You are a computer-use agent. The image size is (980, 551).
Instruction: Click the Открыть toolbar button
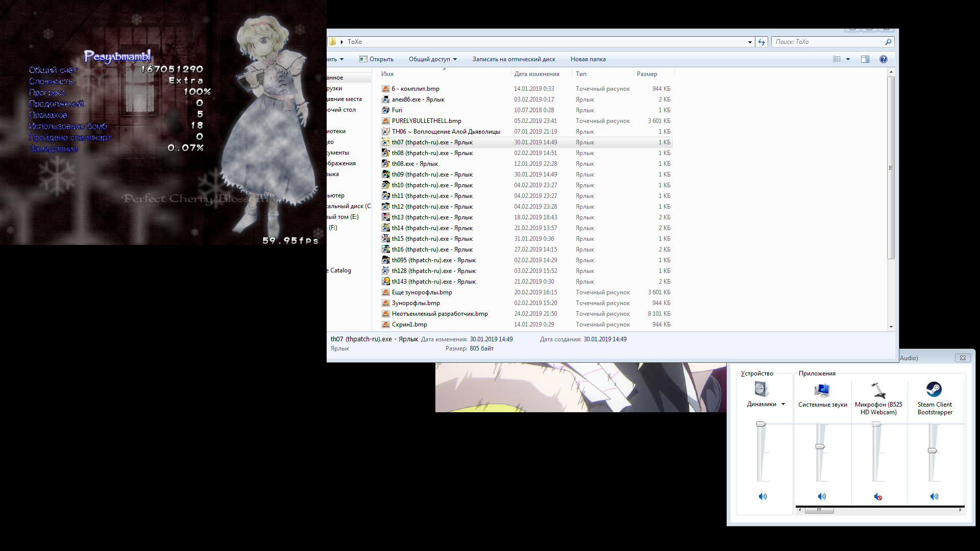377,59
